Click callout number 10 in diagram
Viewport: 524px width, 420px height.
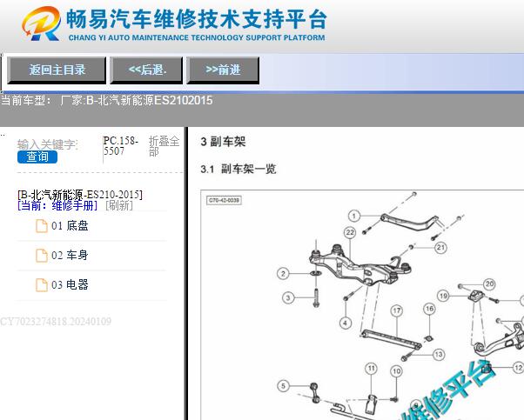click(x=396, y=371)
